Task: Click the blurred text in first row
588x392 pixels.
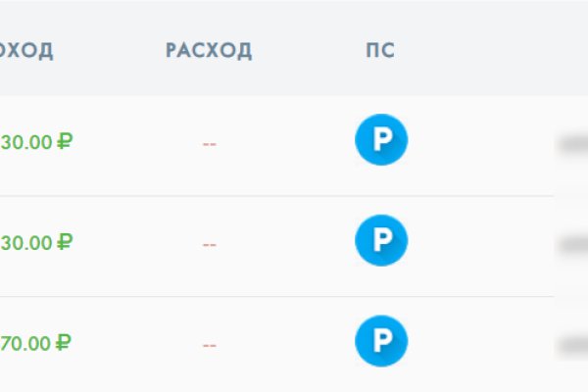Action: 572,144
